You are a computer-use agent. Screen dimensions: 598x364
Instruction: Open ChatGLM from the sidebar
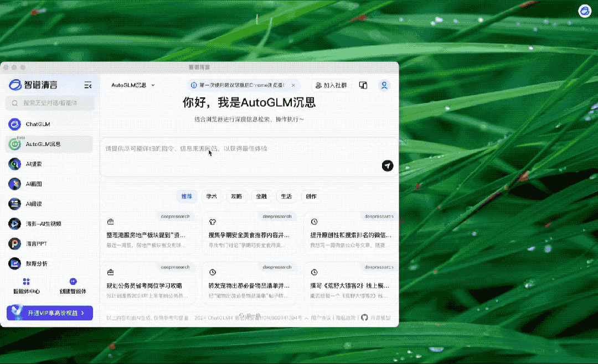click(x=50, y=124)
